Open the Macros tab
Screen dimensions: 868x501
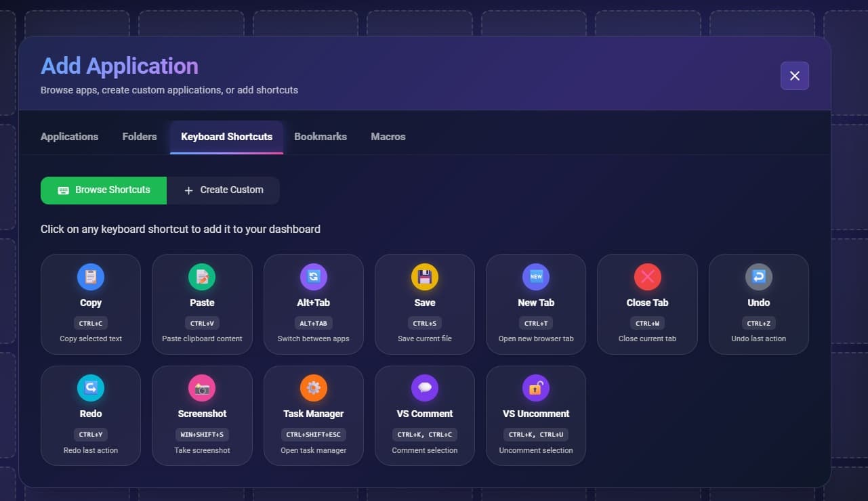click(x=388, y=137)
